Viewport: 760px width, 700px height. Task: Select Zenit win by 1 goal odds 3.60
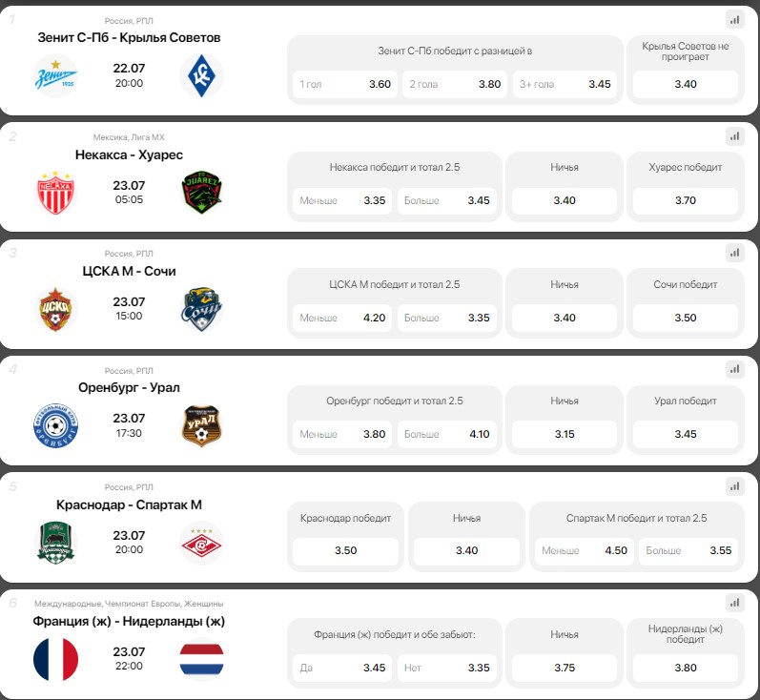(344, 84)
